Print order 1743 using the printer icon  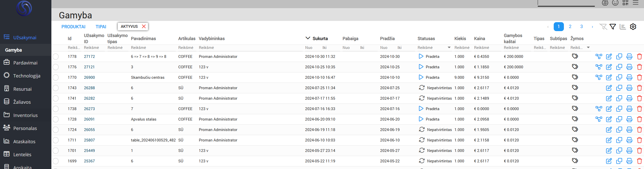(x=629, y=88)
